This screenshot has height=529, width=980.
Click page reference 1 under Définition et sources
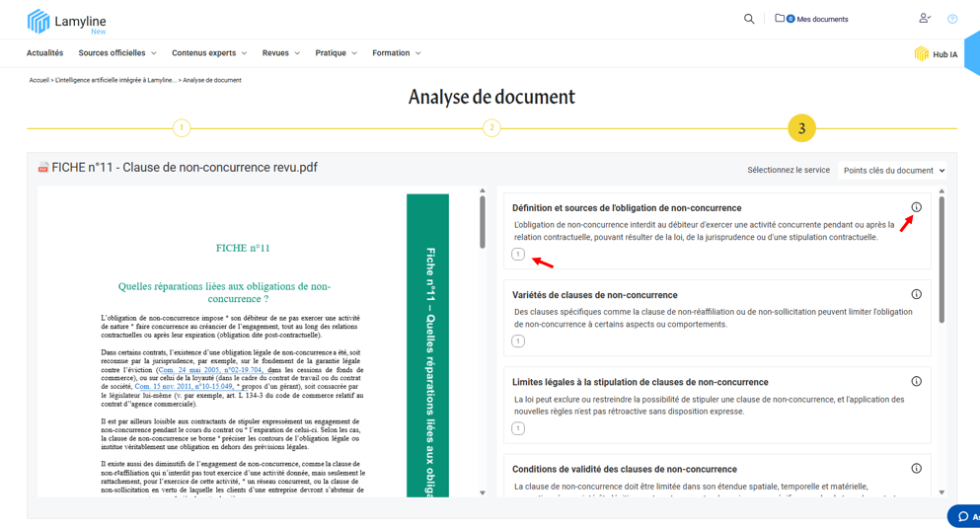pos(518,254)
